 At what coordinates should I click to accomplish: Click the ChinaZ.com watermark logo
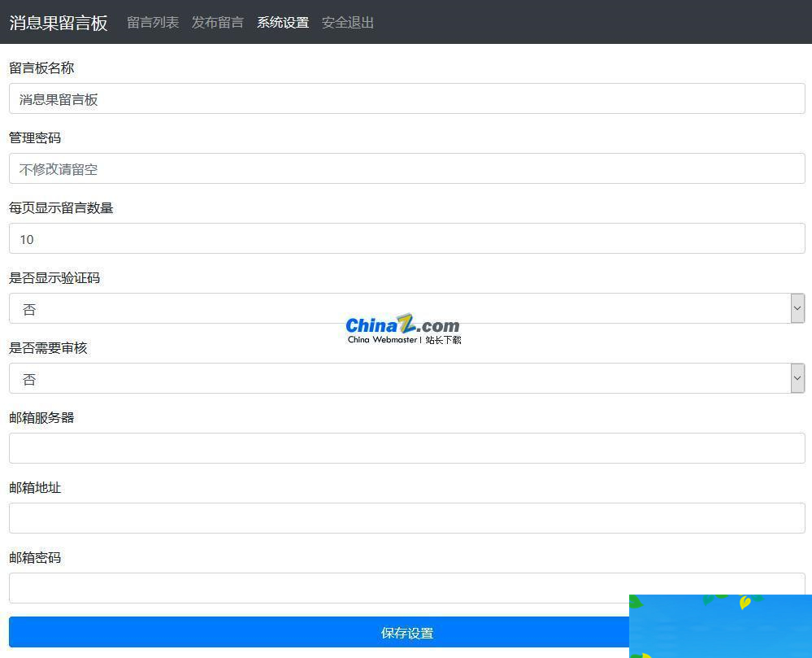click(402, 325)
